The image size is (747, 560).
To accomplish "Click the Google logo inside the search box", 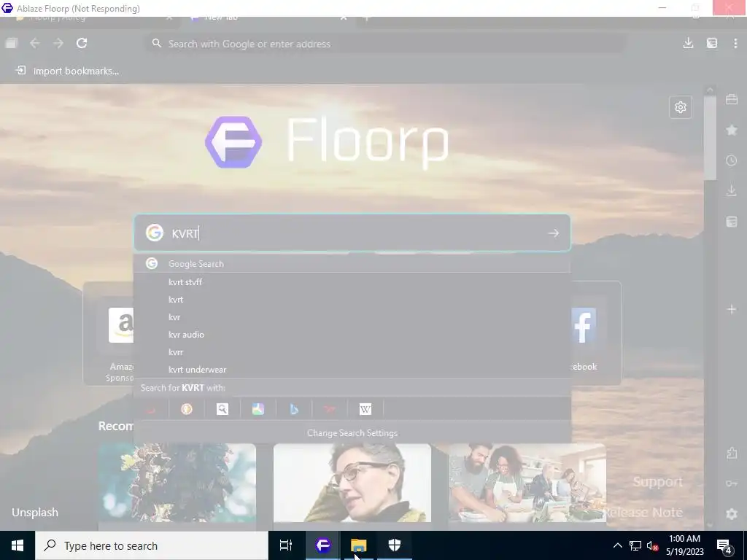I will pos(155,233).
